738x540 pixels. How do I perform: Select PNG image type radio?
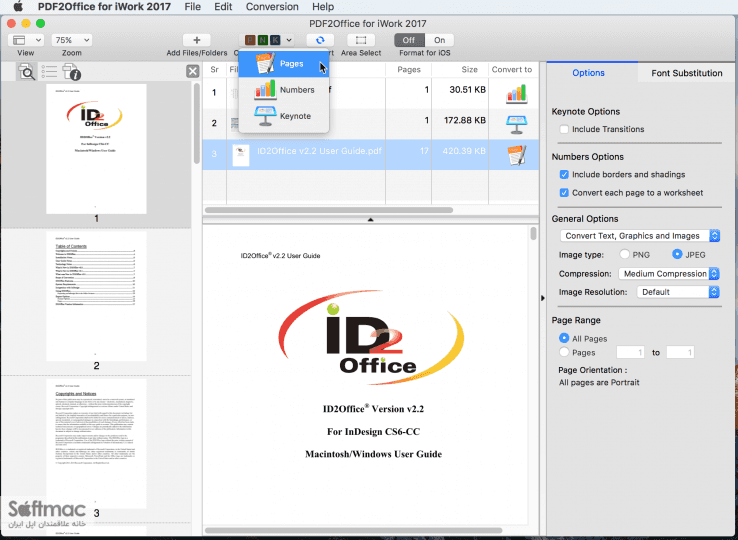click(x=624, y=254)
